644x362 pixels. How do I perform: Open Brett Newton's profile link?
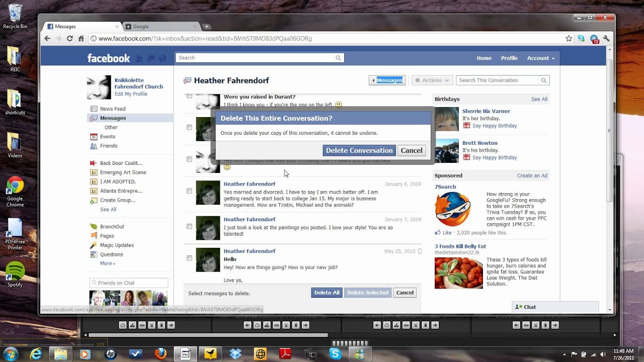click(480, 143)
